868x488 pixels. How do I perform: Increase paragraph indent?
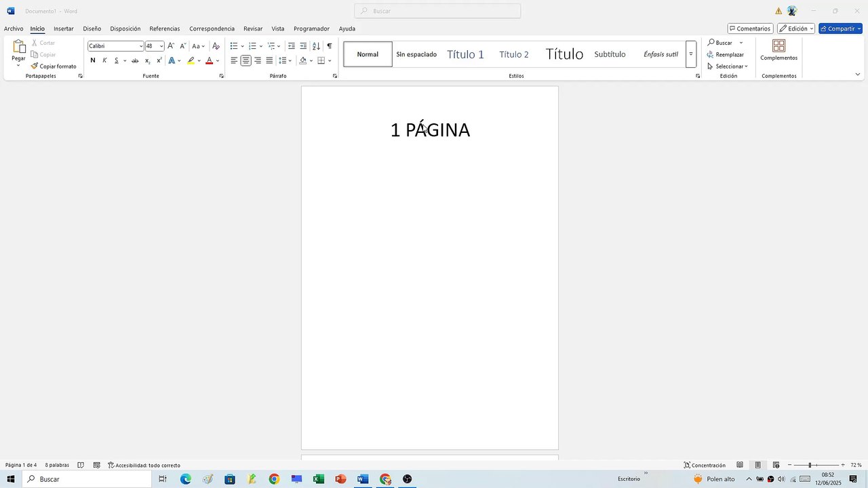click(x=303, y=46)
